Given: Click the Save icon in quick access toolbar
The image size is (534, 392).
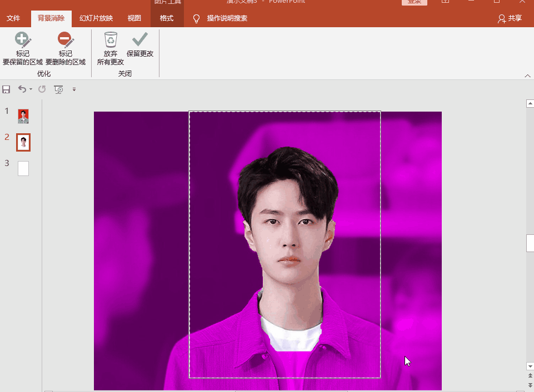Looking at the screenshot, I should pos(6,89).
